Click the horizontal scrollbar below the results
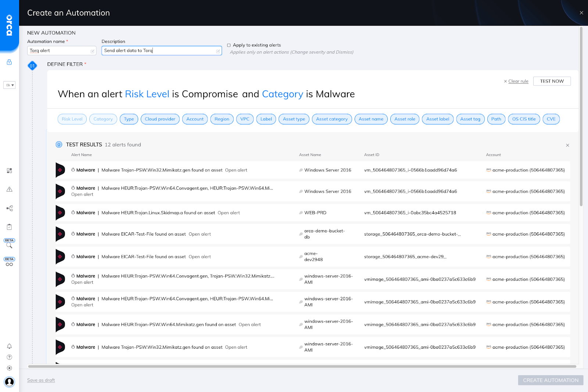Viewport: 588px width, 392px height. [301, 366]
